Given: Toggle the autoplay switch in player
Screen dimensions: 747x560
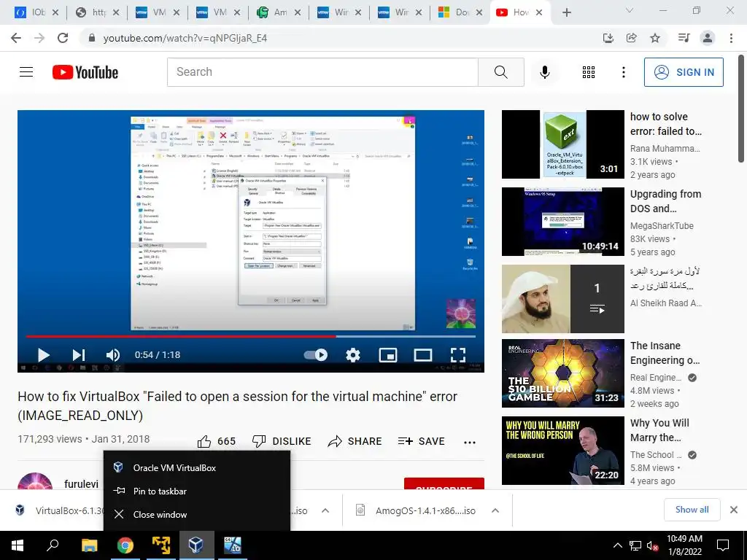Looking at the screenshot, I should click(x=316, y=355).
